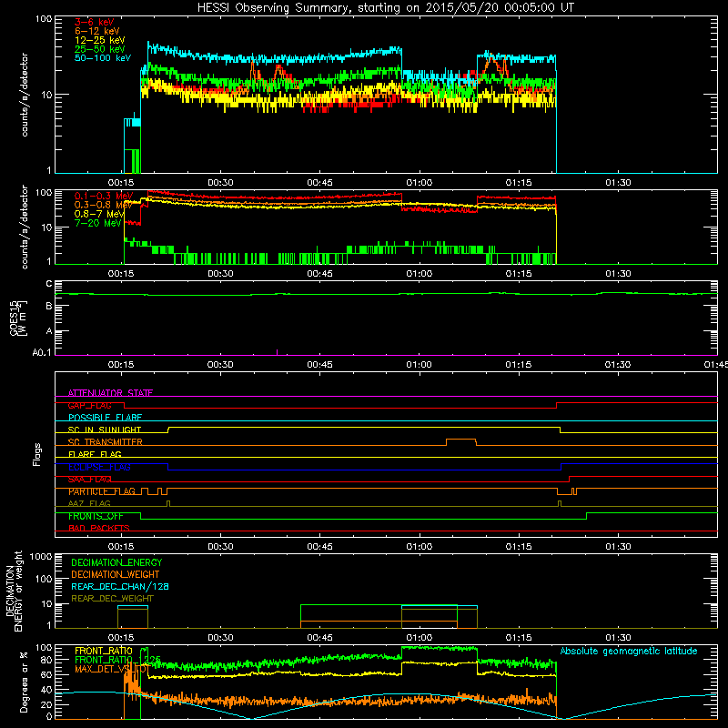Select the FRONTS_OFF flag label
The image size is (728, 728).
click(96, 516)
